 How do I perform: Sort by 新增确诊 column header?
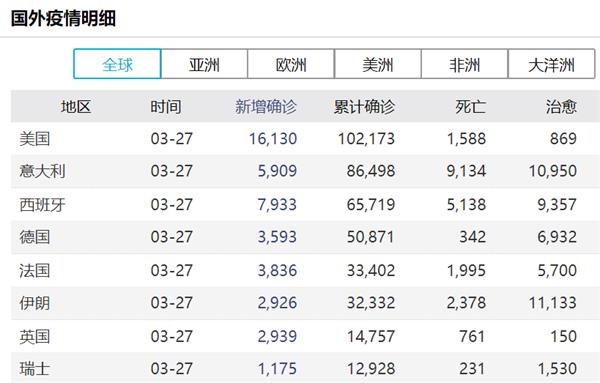click(x=266, y=106)
